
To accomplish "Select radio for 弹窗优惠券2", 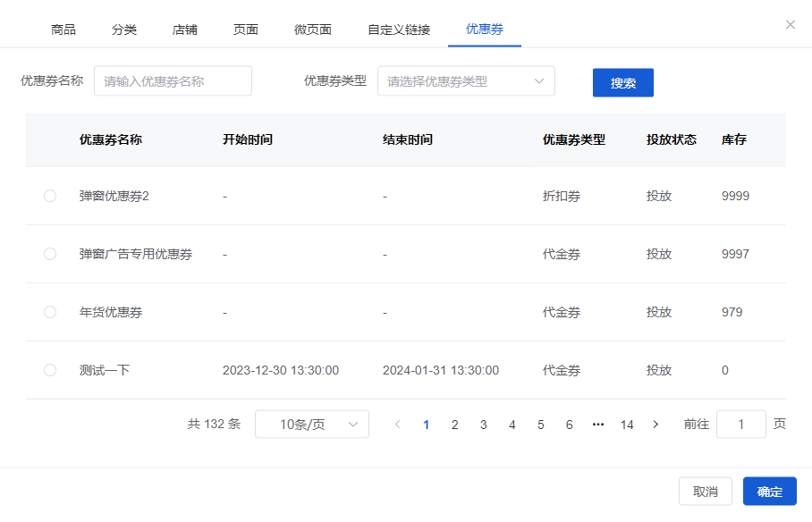I will click(50, 196).
